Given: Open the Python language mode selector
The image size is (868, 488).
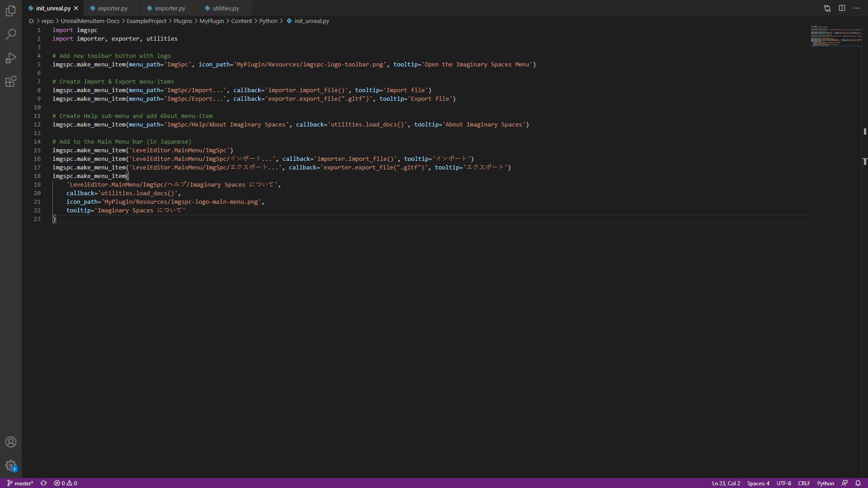Looking at the screenshot, I should click(x=825, y=483).
